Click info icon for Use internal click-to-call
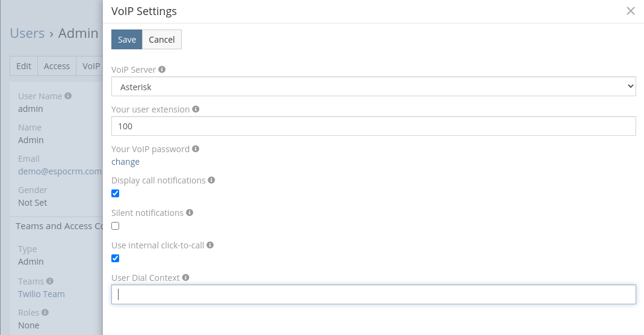Viewport: 644px width, 335px height. tap(210, 245)
